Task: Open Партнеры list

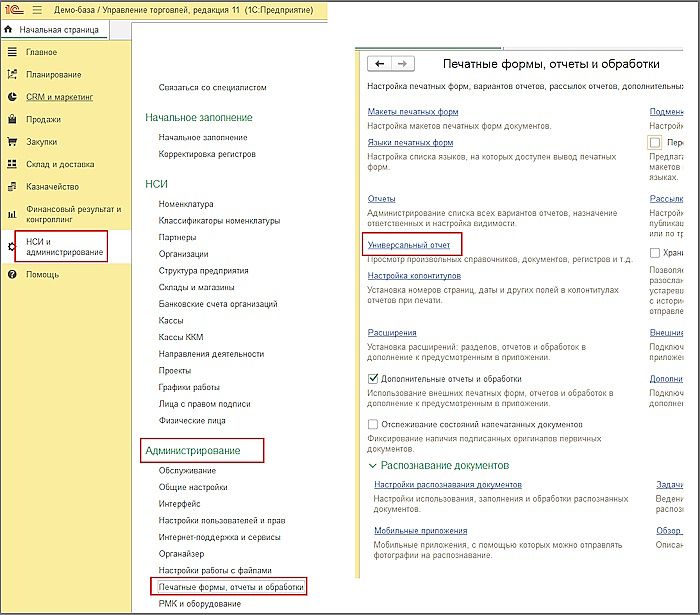Action: [x=177, y=237]
